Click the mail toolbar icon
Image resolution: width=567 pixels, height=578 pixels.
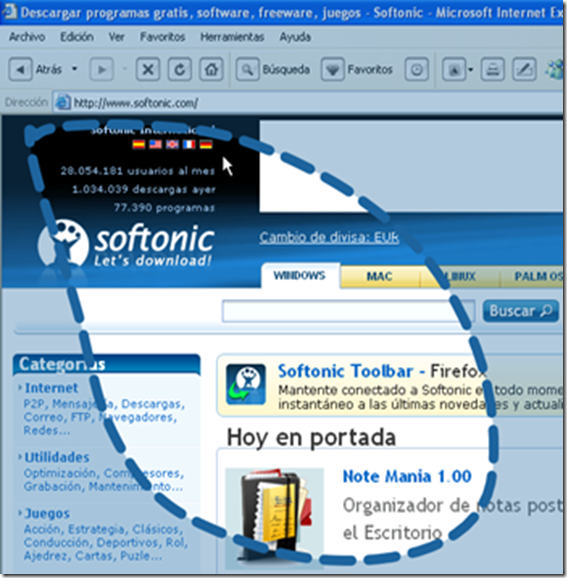pos(454,69)
